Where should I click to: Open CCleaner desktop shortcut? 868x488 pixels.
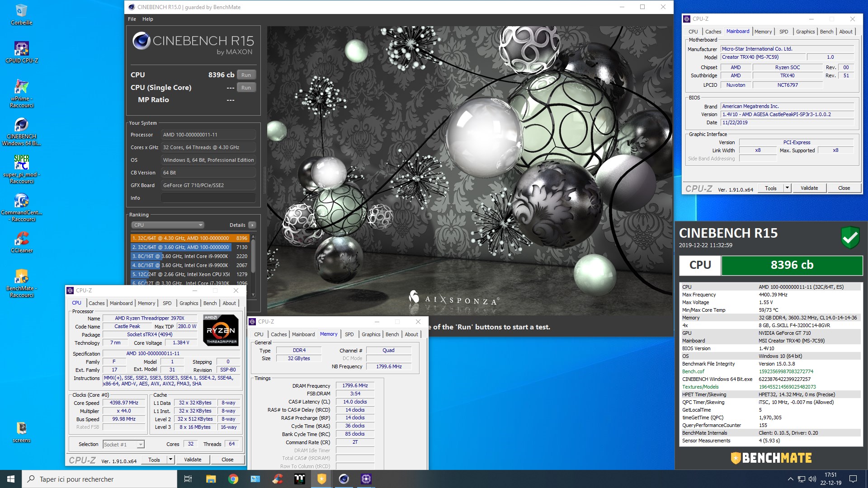tap(21, 242)
